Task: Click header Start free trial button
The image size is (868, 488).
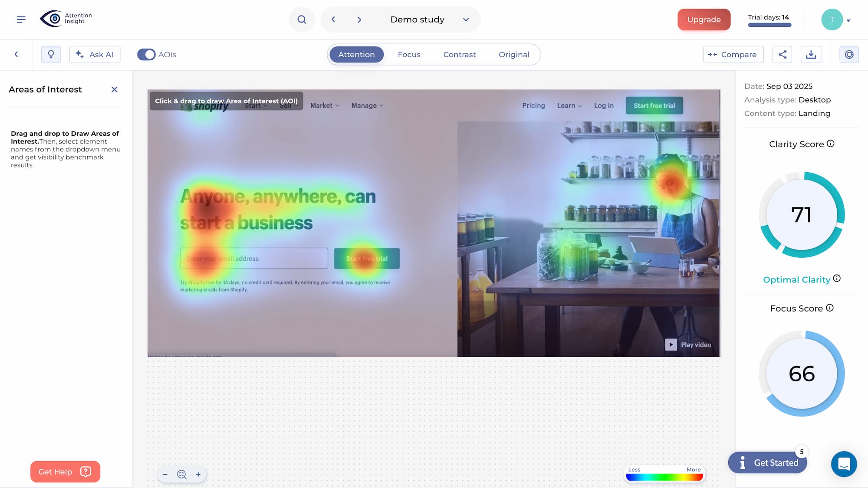Action: 654,105
